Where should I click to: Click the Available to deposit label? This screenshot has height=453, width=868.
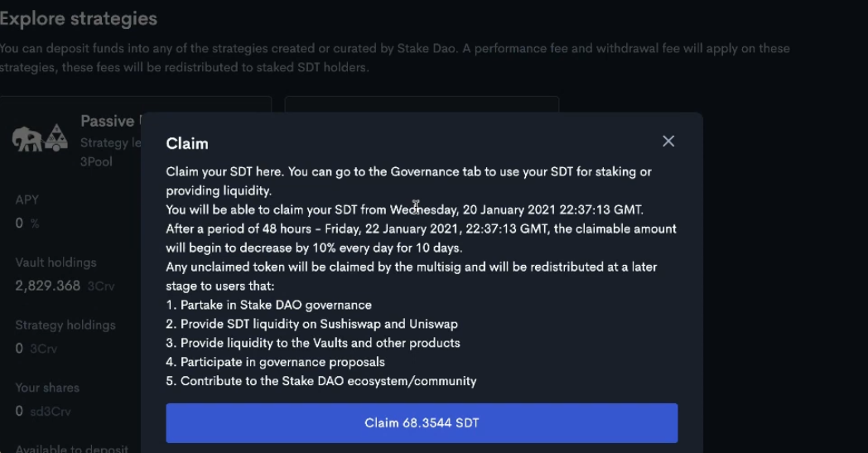[72, 449]
